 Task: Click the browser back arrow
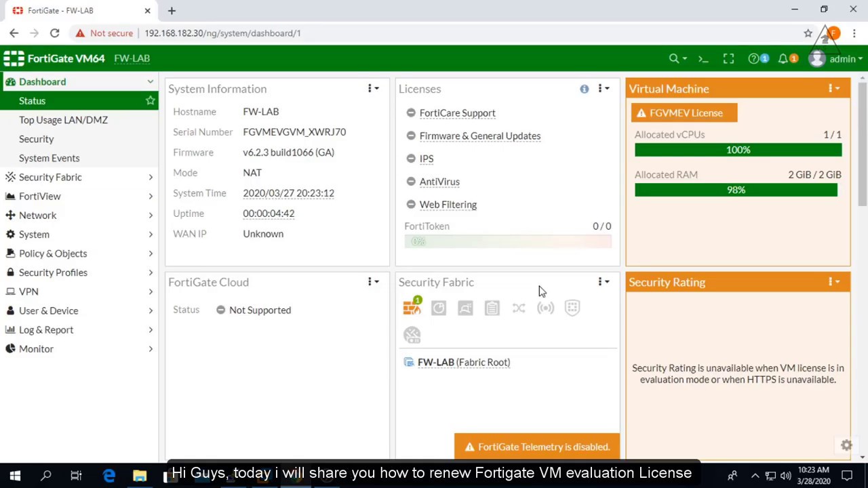coord(14,33)
